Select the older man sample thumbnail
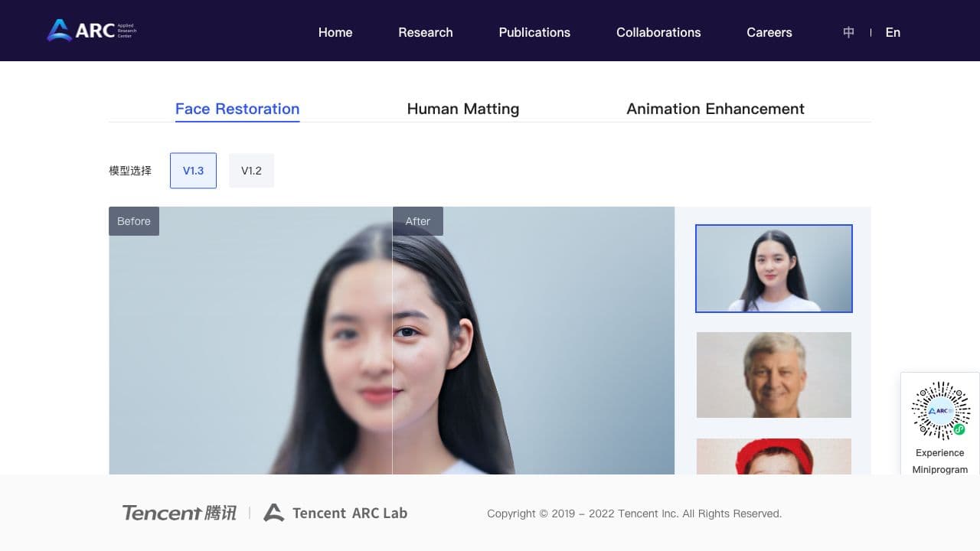980x551 pixels. click(x=773, y=374)
